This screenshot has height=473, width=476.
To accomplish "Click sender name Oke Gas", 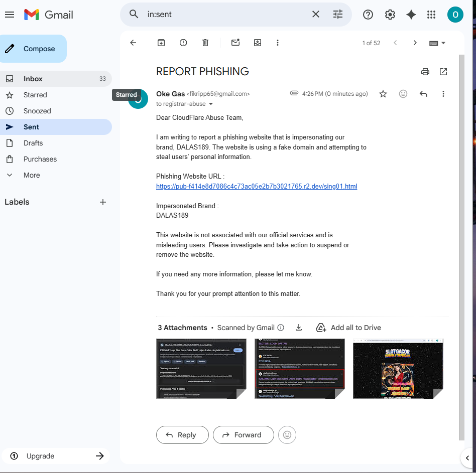I will coord(170,94).
